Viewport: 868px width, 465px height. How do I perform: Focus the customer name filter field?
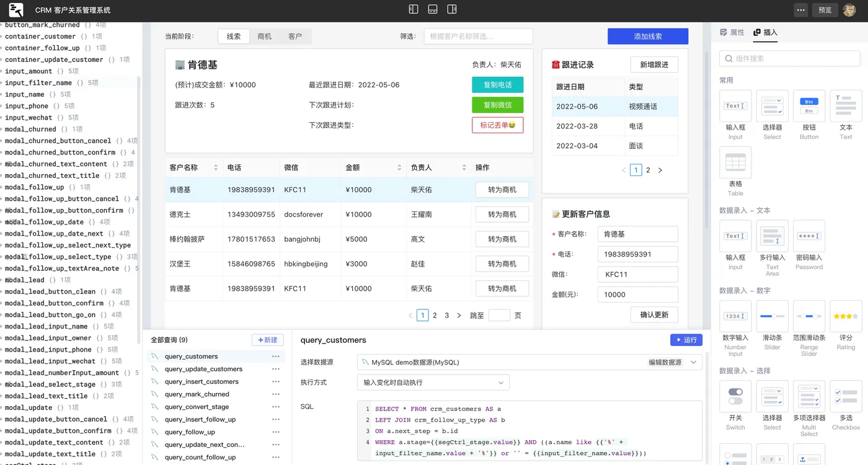click(478, 37)
